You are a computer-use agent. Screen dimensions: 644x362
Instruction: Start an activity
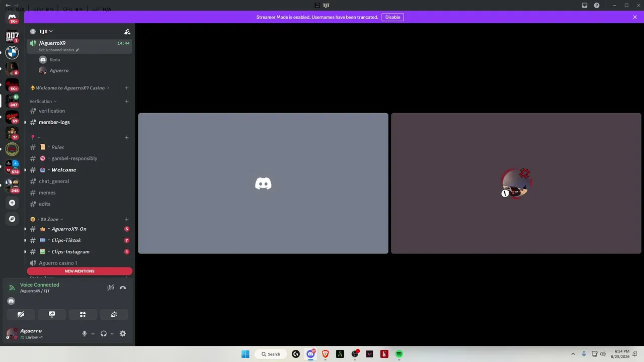coord(83,314)
